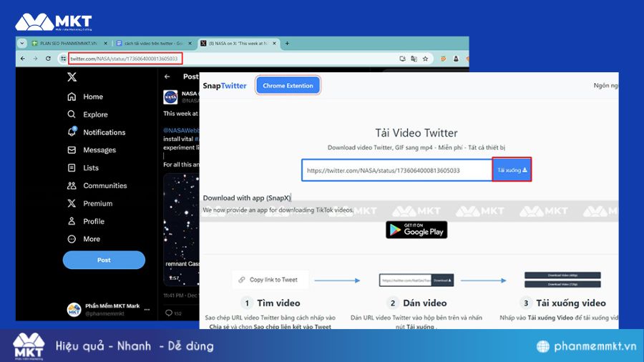Click the Messages envelope icon

pyautogui.click(x=72, y=150)
